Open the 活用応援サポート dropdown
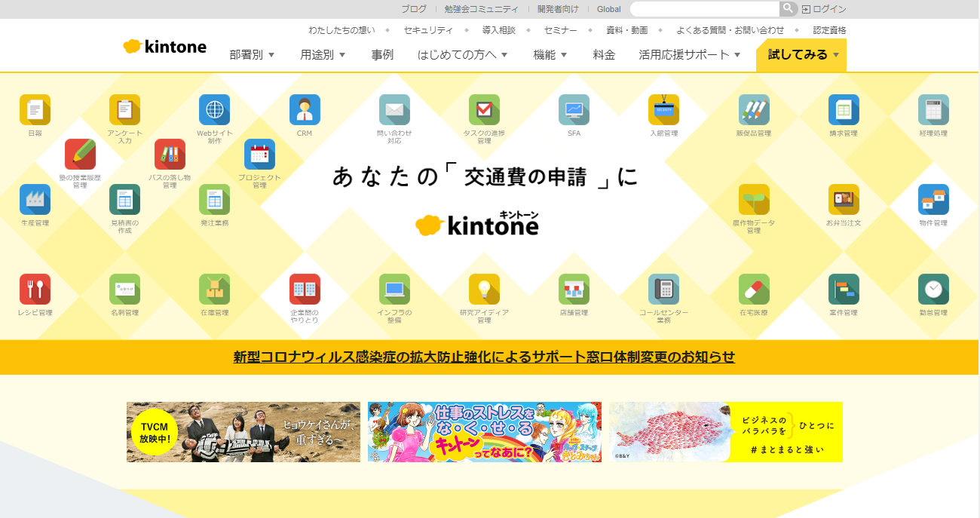980x518 pixels. coord(690,55)
